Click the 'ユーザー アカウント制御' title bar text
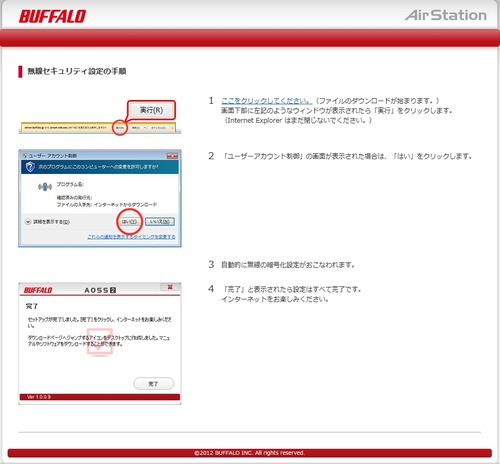Viewport: 500px width, 464px height. pos(53,156)
